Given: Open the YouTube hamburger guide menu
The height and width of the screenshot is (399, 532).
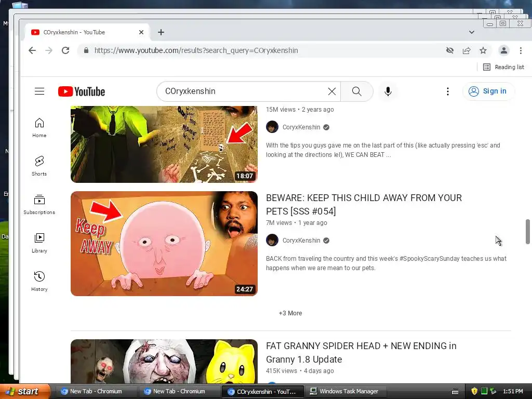Looking at the screenshot, I should pyautogui.click(x=39, y=91).
